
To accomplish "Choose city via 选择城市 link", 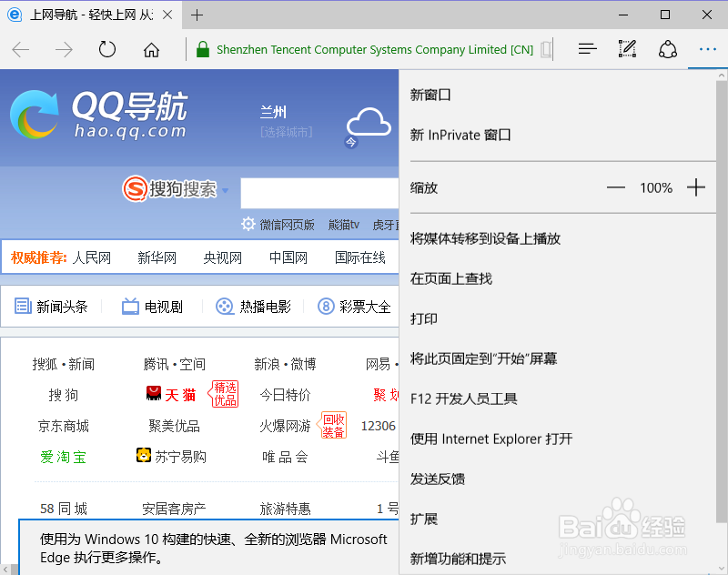I will (287, 132).
